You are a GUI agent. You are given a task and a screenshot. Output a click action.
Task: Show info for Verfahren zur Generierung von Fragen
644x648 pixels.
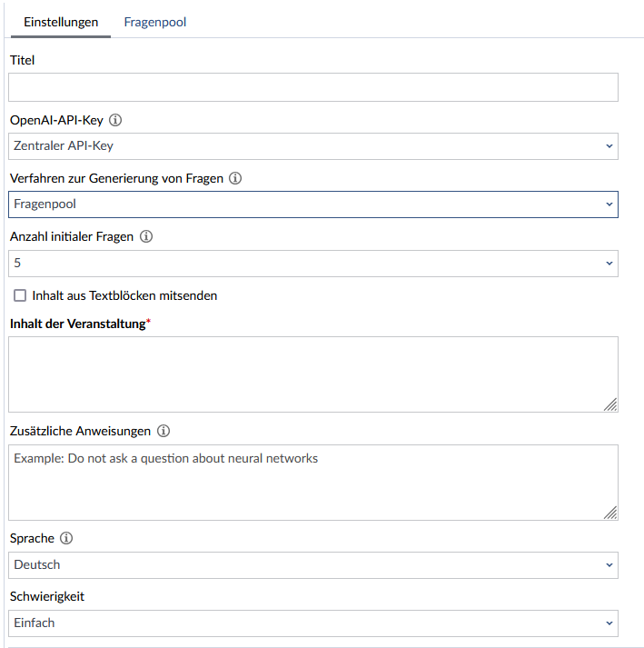click(235, 178)
